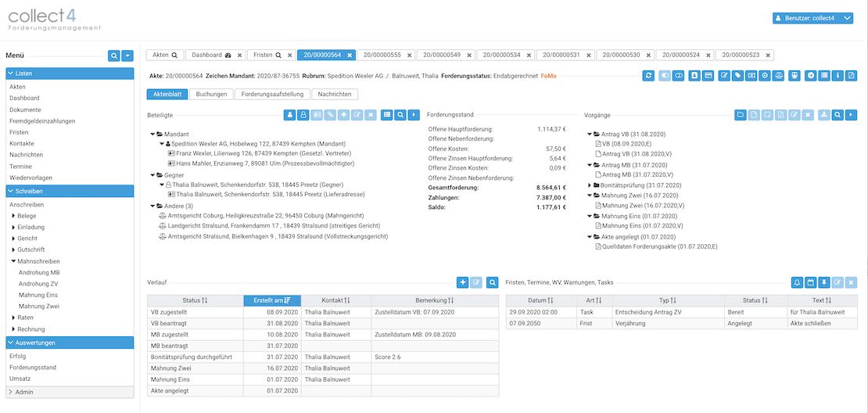
Task: Collapse the Mahnschreiben tree in the menu
Action: click(x=14, y=261)
